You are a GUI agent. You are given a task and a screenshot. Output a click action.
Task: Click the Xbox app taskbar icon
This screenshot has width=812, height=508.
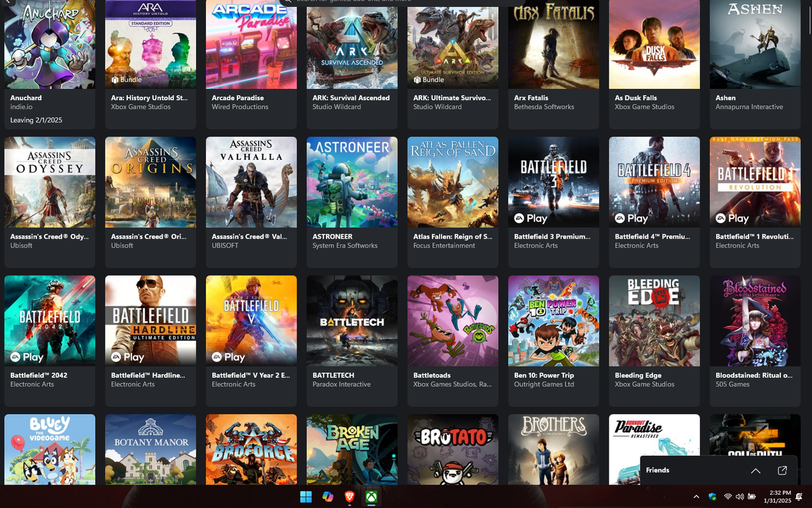click(372, 497)
